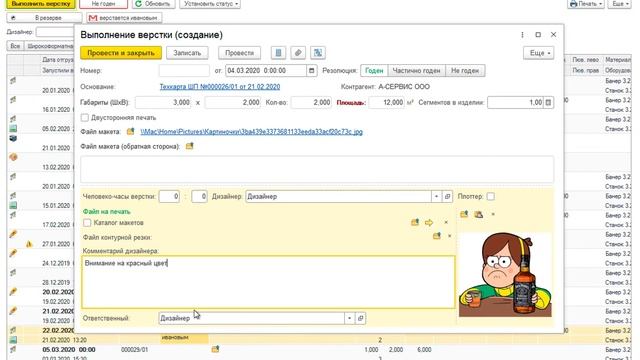Open the calendar picker for date

(311, 71)
